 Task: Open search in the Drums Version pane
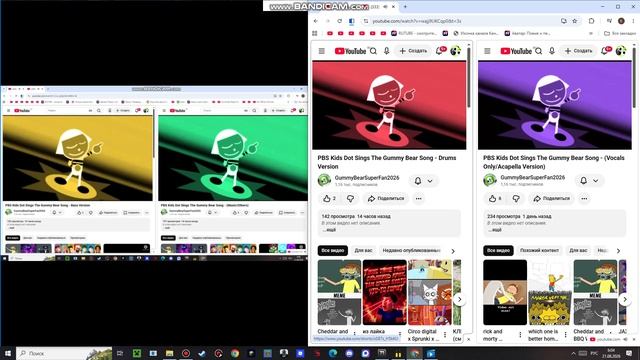[x=373, y=51]
